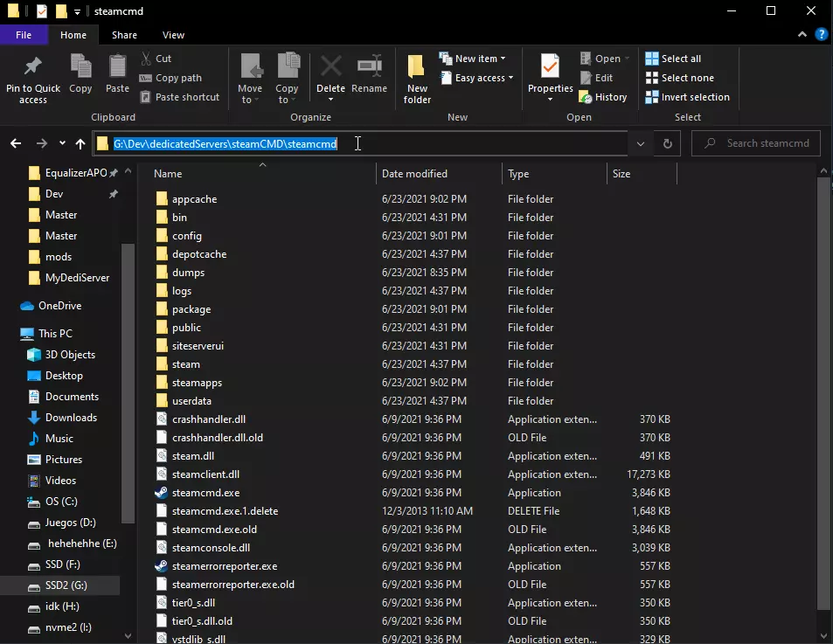This screenshot has width=833, height=644.
Task: Create a folder with New folder icon
Action: point(417,68)
